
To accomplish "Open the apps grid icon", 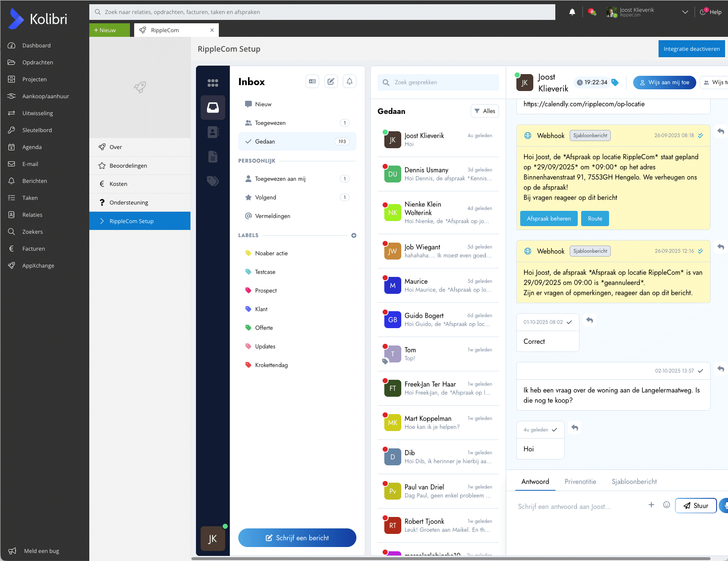I will point(212,83).
